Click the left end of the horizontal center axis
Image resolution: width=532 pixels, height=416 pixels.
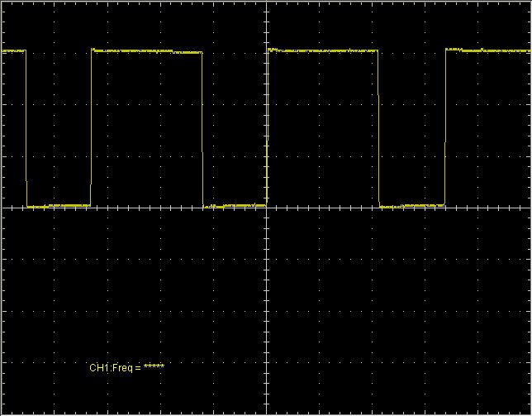pyautogui.click(x=5, y=208)
